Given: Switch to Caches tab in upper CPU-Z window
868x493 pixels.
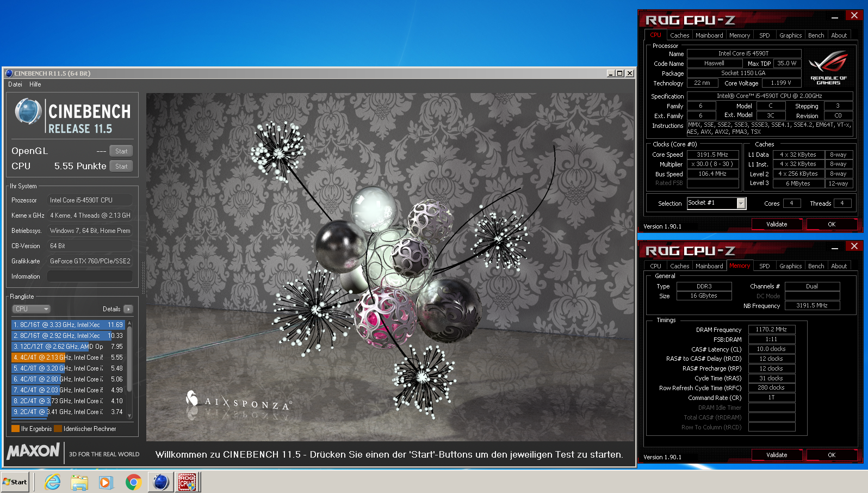Looking at the screenshot, I should click(x=679, y=35).
